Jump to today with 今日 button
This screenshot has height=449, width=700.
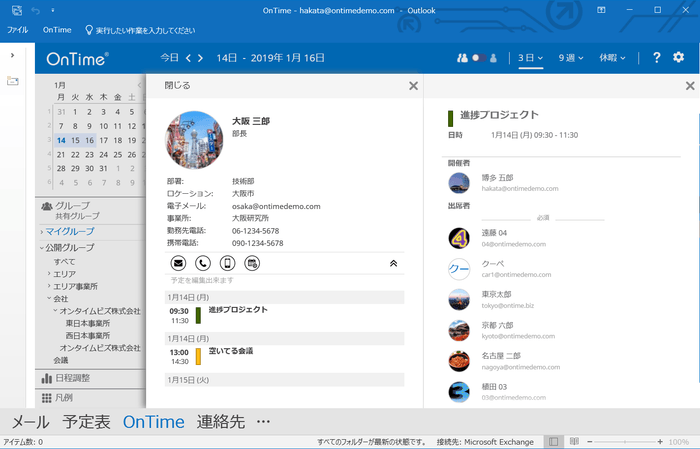click(170, 58)
